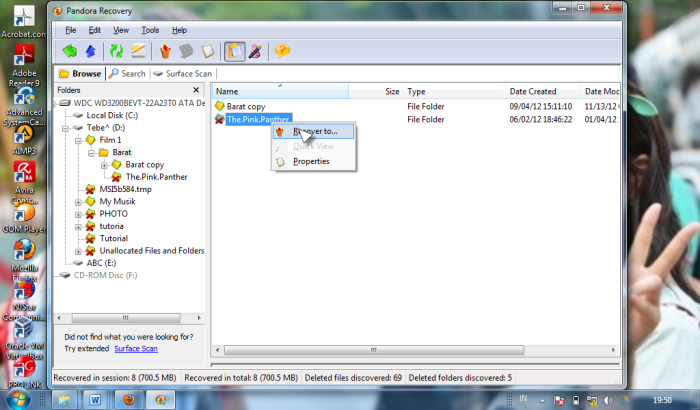The image size is (700, 410).
Task: Select CD-ROM Disc (F:) in tree
Action: point(105,275)
